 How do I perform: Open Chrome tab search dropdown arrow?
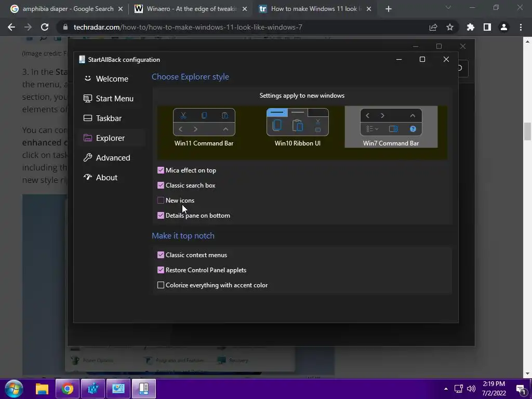[448, 7]
